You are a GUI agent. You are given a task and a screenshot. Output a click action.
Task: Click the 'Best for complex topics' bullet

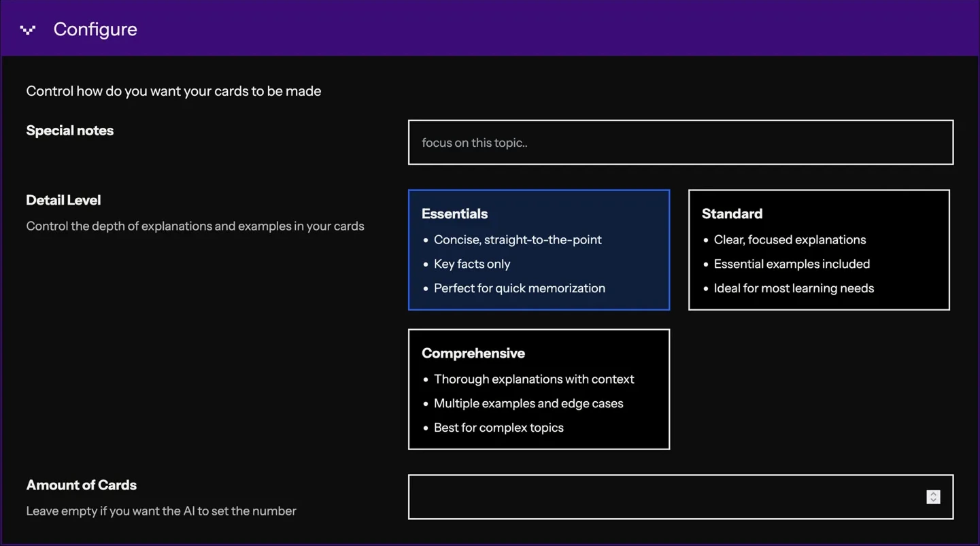point(499,428)
